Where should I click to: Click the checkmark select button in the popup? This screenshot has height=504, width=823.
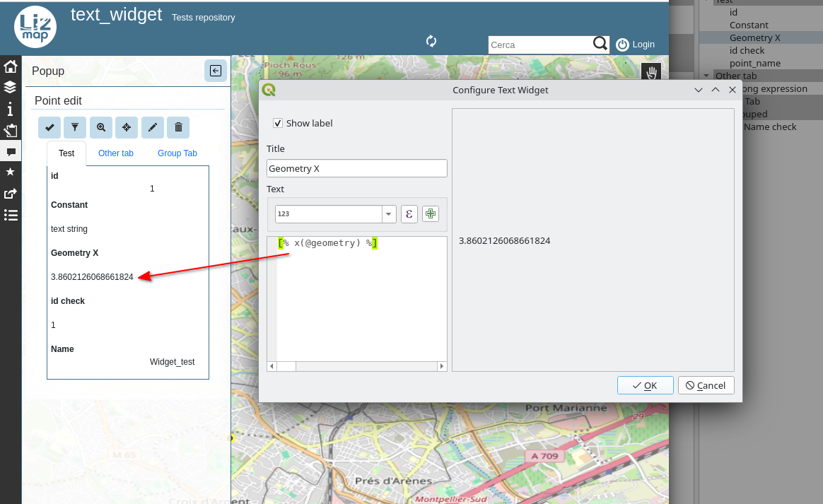pyautogui.click(x=49, y=127)
